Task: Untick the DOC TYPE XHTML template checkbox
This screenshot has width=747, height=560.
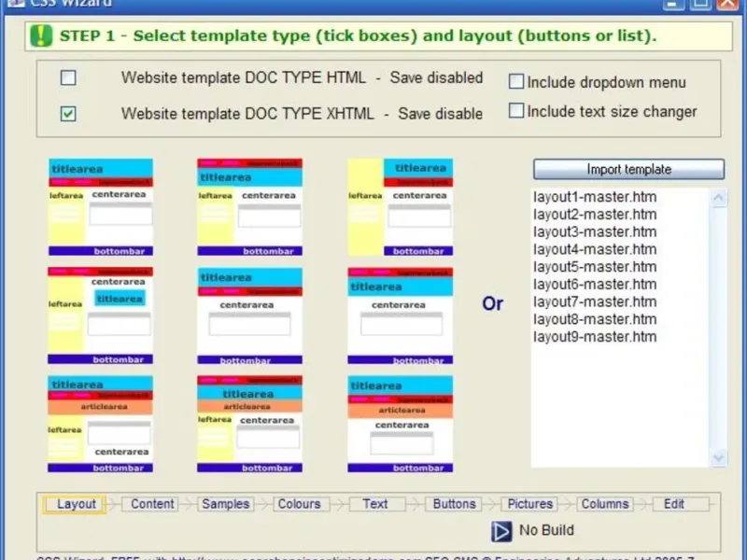Action: (x=68, y=114)
